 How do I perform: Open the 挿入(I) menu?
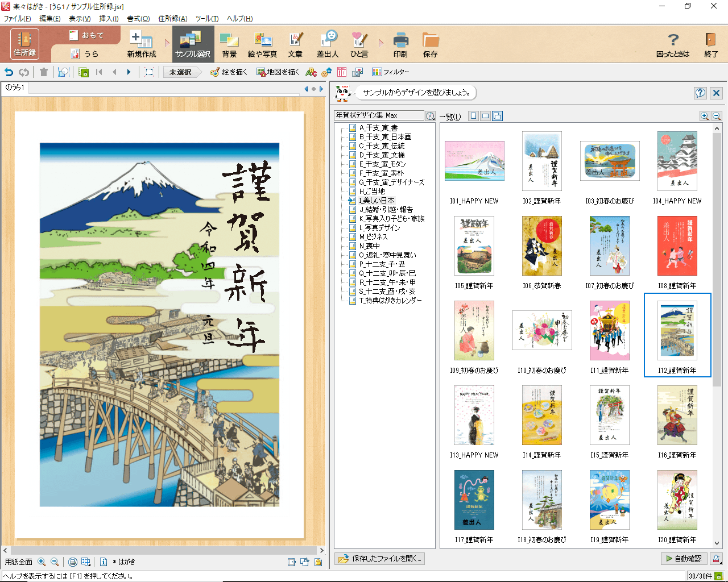tap(109, 19)
